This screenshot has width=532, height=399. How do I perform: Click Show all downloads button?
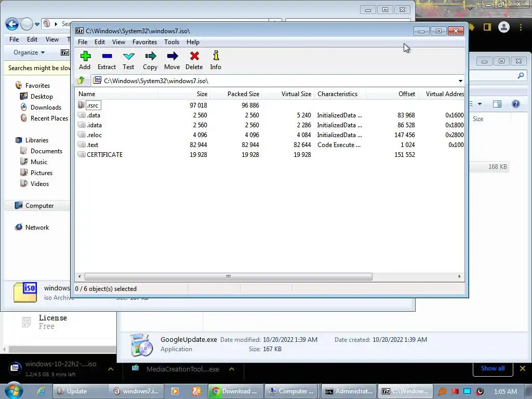[493, 368]
